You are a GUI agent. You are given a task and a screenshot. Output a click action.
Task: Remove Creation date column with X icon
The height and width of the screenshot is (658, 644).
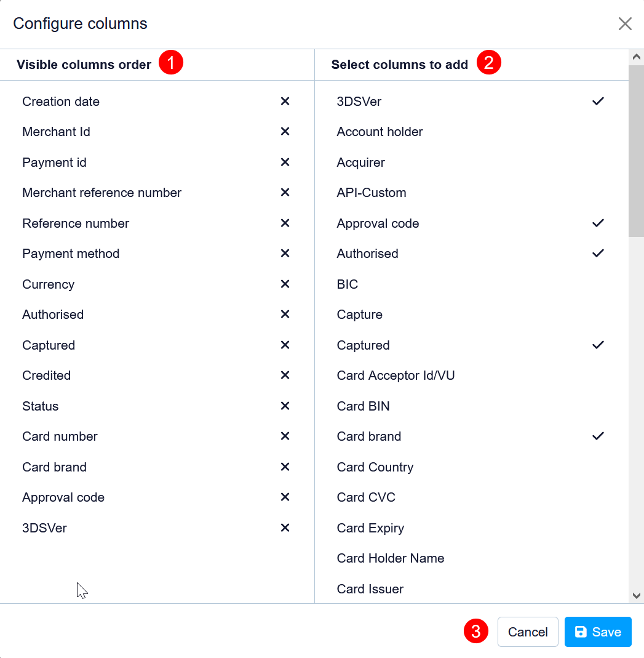coord(285,101)
